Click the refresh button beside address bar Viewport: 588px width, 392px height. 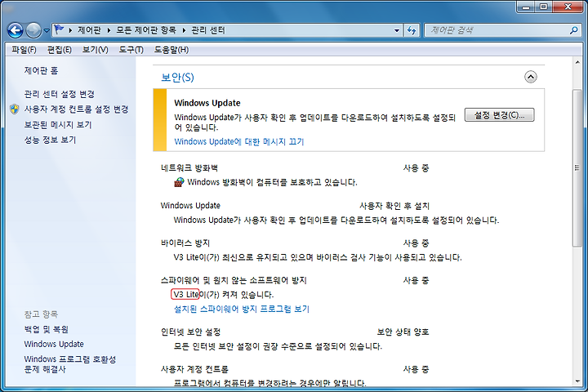click(x=412, y=31)
